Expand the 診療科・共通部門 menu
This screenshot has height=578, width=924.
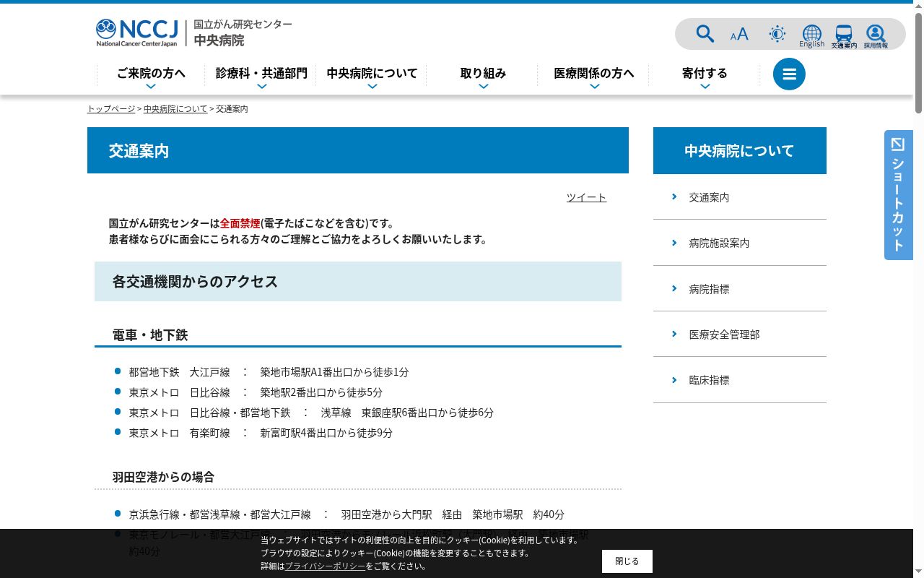coord(261,75)
